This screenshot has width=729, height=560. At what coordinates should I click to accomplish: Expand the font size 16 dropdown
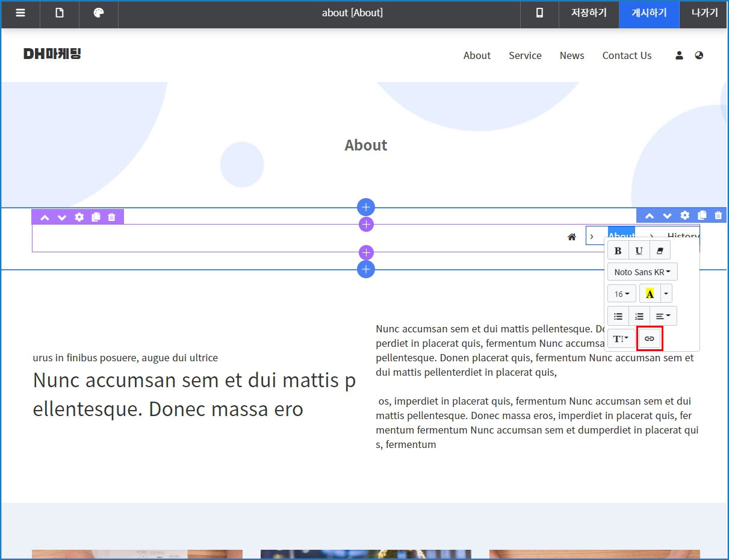[x=621, y=294]
